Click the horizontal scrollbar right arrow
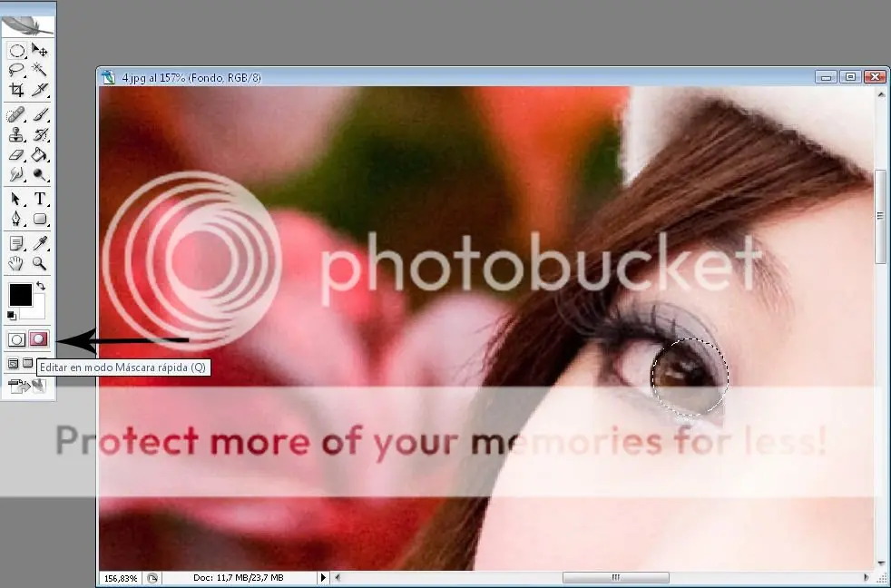Viewport: 891px width, 588px height. pos(866,578)
